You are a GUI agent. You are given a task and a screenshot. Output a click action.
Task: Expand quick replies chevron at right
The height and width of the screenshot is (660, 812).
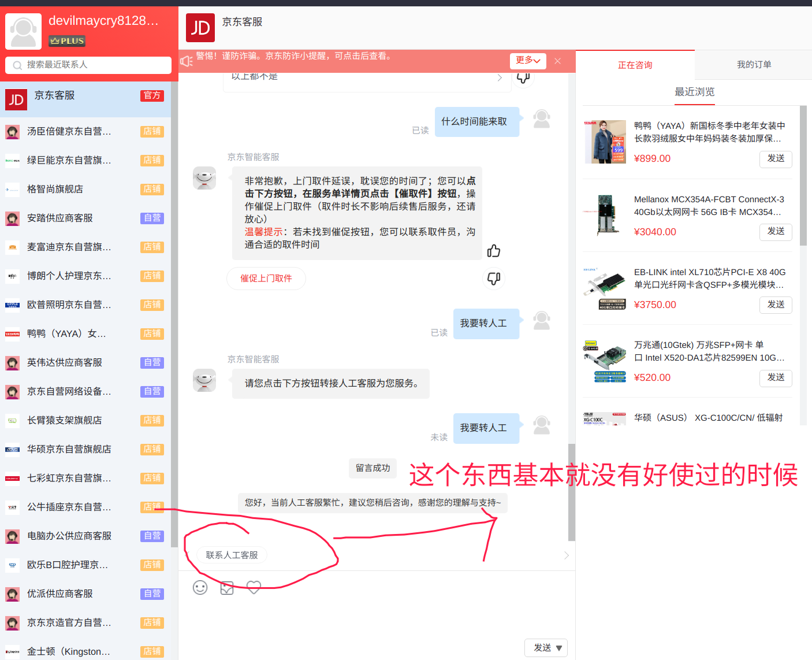click(x=566, y=555)
